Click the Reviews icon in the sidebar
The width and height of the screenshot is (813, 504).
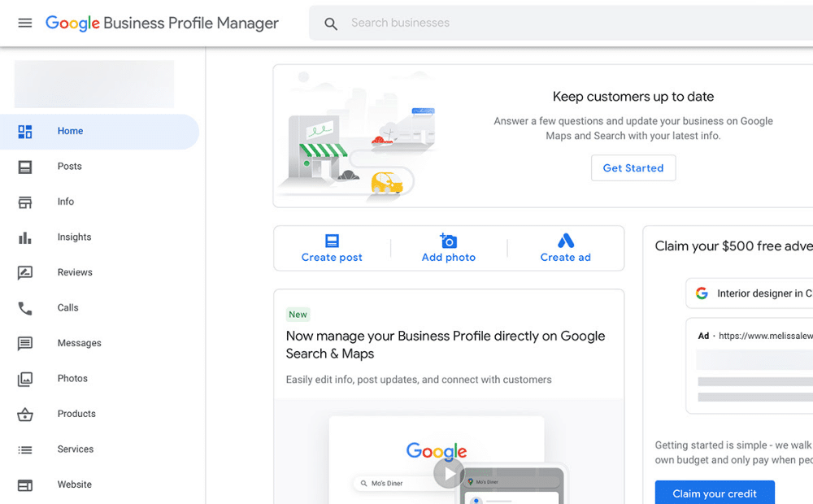click(x=25, y=272)
